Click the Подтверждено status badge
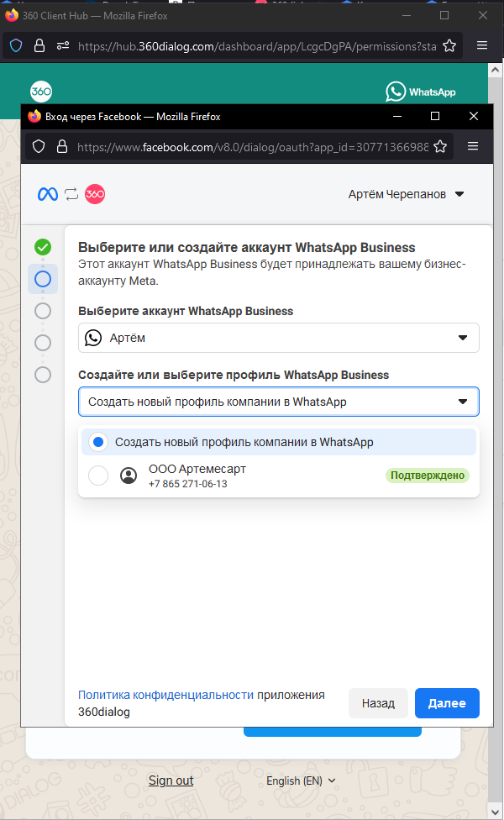504x820 pixels. coord(428,476)
